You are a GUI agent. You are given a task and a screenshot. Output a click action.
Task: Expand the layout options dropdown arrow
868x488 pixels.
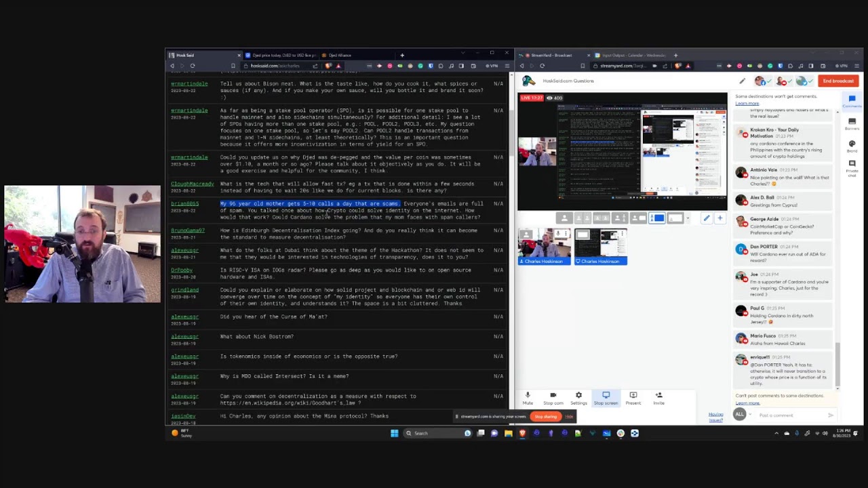click(x=688, y=218)
